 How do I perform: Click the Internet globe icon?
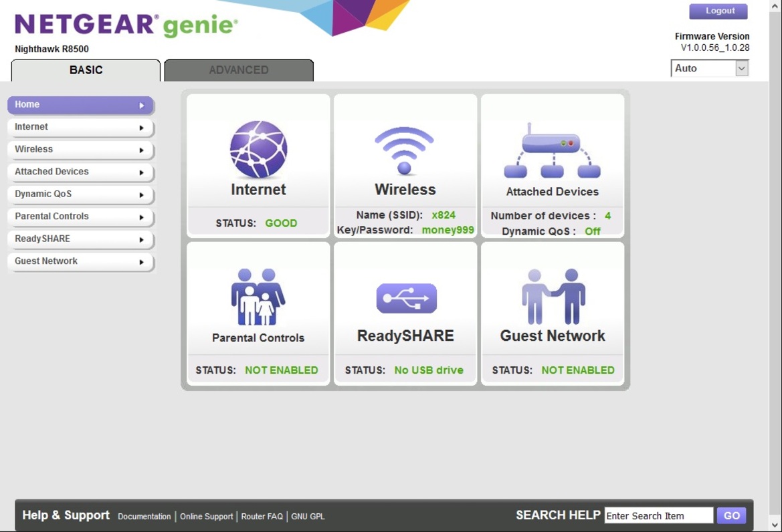258,149
